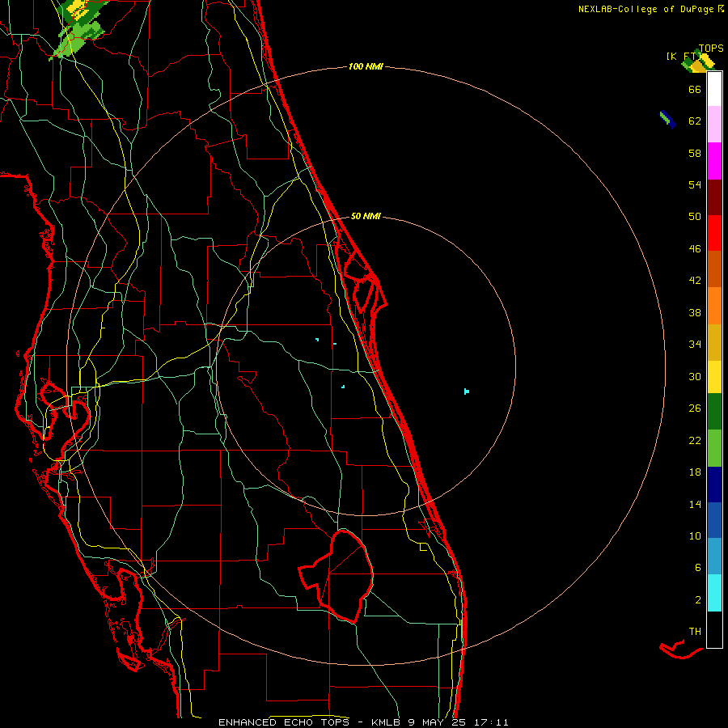The width and height of the screenshot is (728, 728).
Task: Click the NEXLAB-College of DuPage text
Action: click(x=645, y=9)
